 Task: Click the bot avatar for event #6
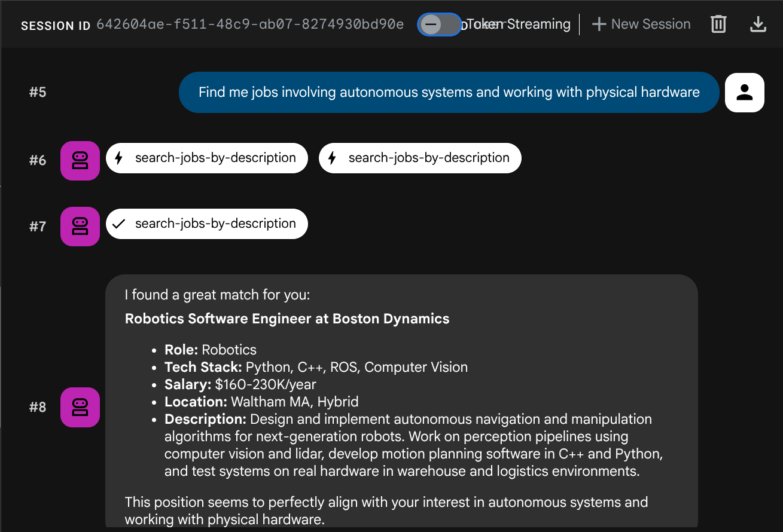80,160
